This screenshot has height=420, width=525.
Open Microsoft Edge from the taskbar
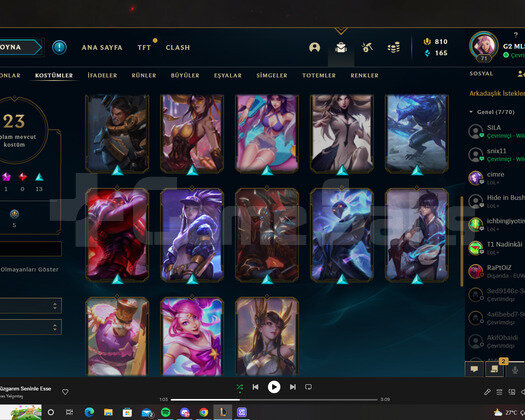pos(89,412)
